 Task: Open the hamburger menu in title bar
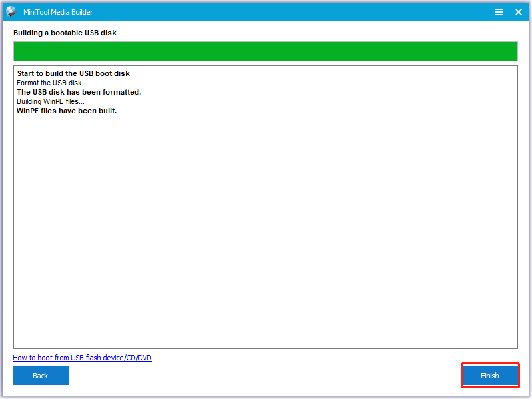(x=499, y=12)
